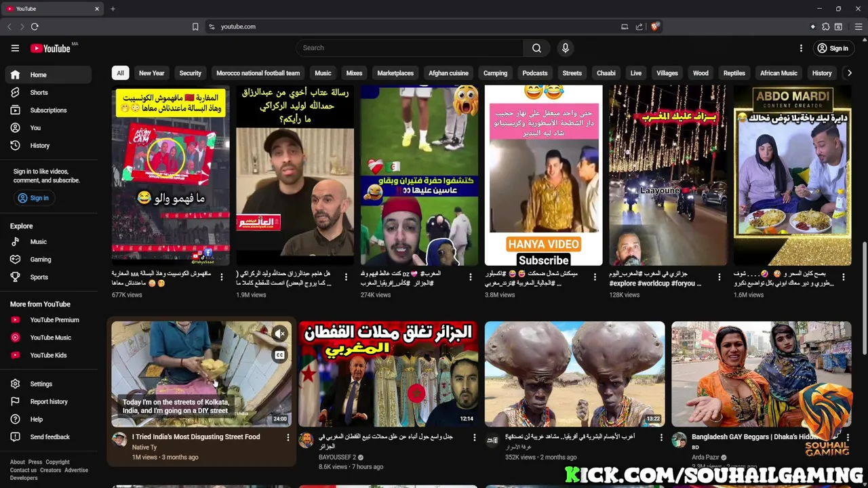Play the Bangladesh Beggars video thumbnail
The image size is (868, 488).
pos(761,373)
